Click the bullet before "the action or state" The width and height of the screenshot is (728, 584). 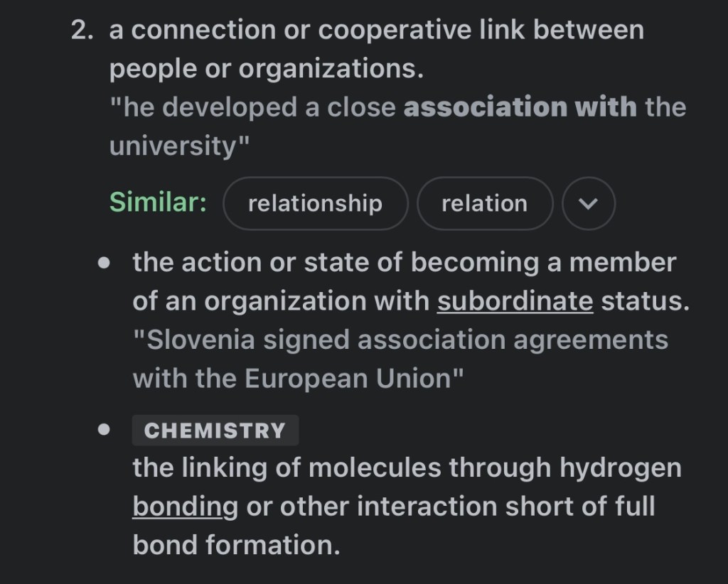pyautogui.click(x=105, y=263)
